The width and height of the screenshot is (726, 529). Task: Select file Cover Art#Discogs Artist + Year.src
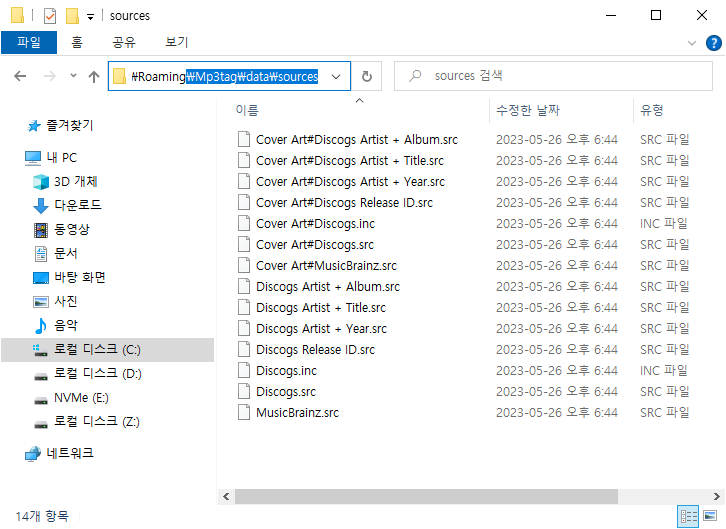click(350, 182)
